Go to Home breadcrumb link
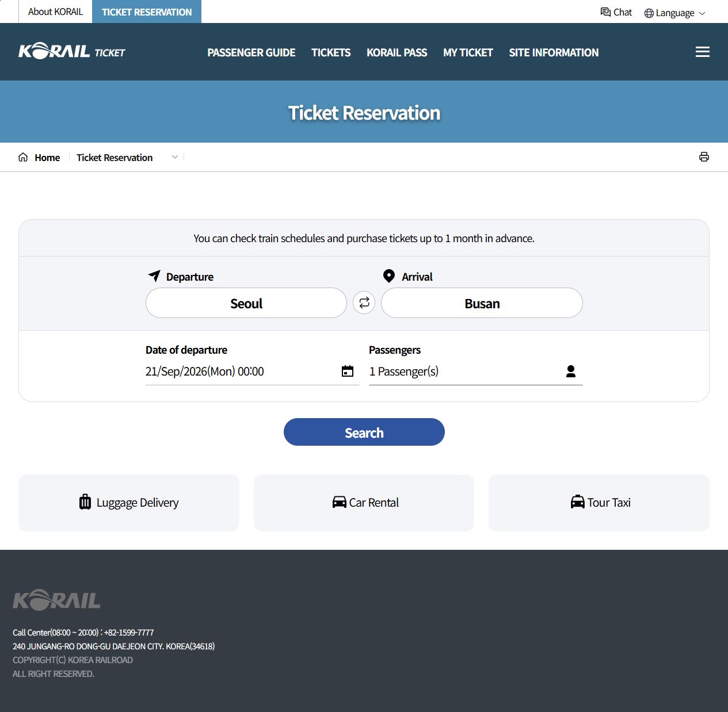Image resolution: width=728 pixels, height=712 pixels. [x=47, y=158]
